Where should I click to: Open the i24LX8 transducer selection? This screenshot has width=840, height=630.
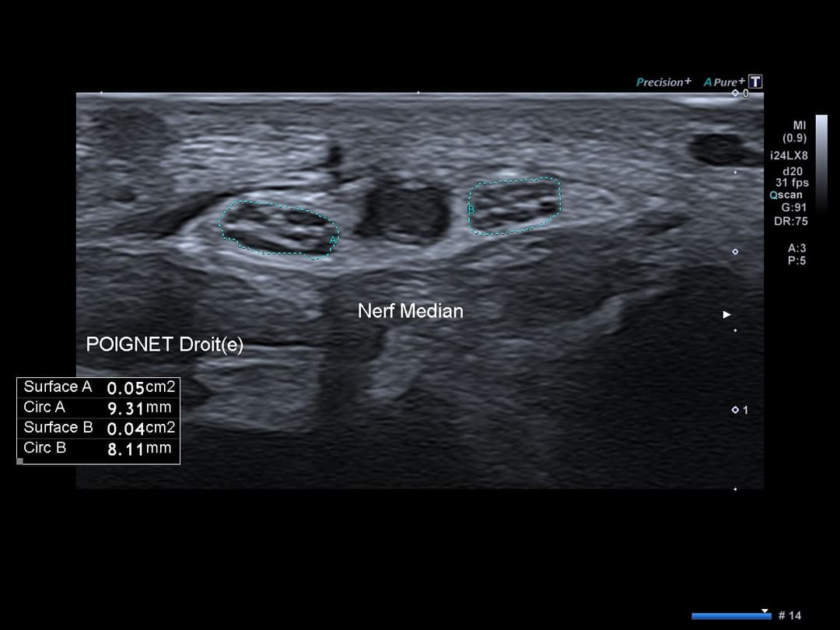click(789, 156)
